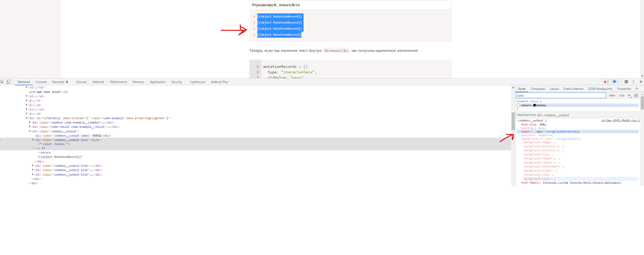Enable the struck-out color: black checkbox
This screenshot has height=255, width=644.
(518, 105)
